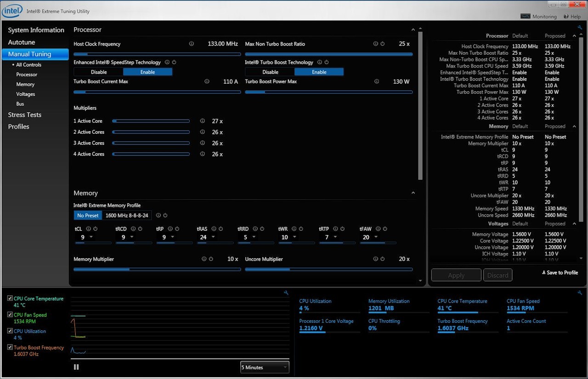Screen dimensions: 588x379
Task: Show info for Intel Turbo Boost Technology
Action: [x=320, y=62]
